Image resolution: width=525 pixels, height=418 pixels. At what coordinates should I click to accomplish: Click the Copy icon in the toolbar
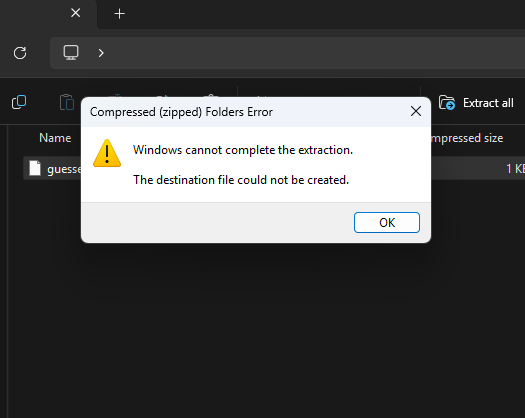(x=19, y=102)
